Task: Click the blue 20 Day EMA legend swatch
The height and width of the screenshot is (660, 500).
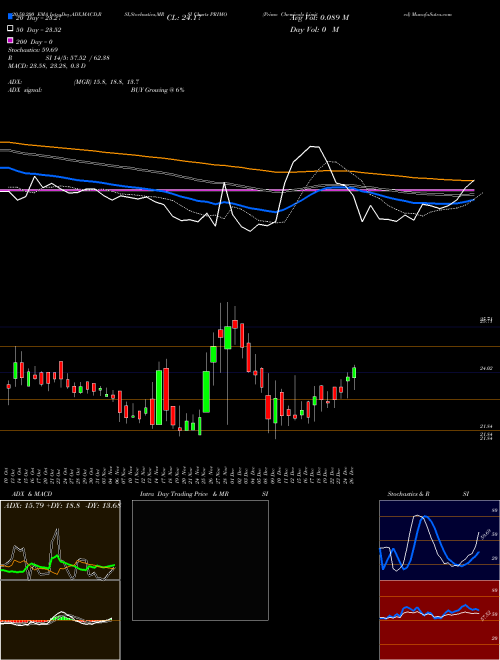Action: coord(10,17)
